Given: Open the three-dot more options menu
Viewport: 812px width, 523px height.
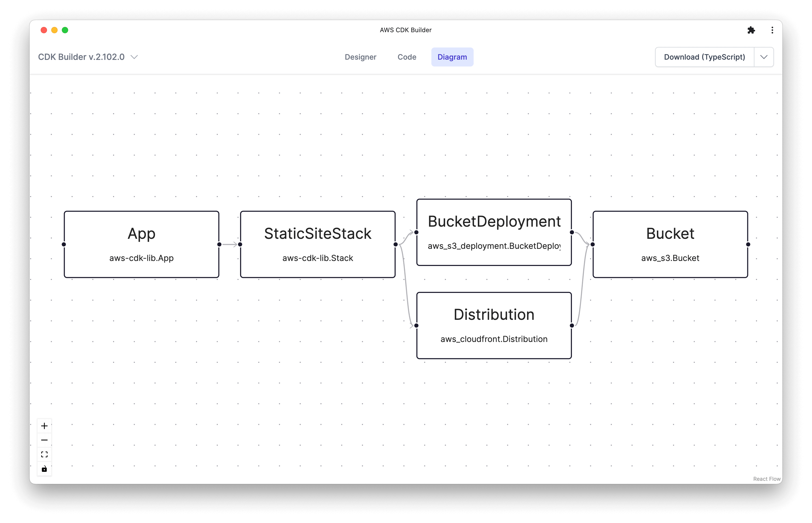Looking at the screenshot, I should [772, 30].
